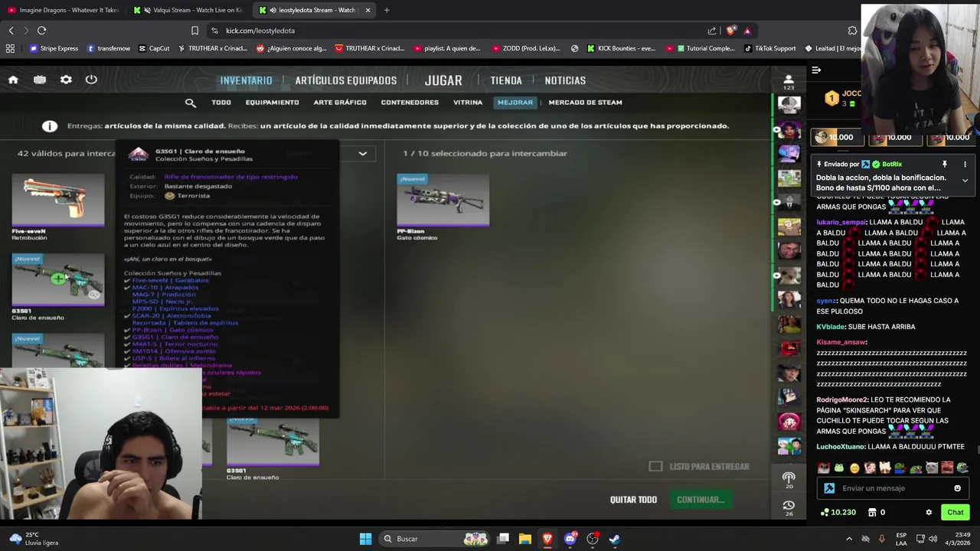This screenshot has height=551, width=980.
Task: Open the Jugar tab
Action: click(x=443, y=80)
